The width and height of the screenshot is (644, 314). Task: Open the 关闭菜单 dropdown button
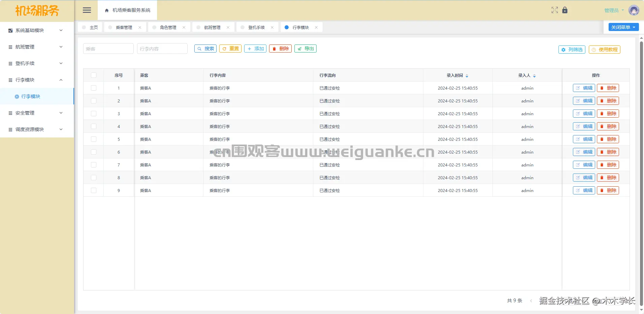[623, 27]
